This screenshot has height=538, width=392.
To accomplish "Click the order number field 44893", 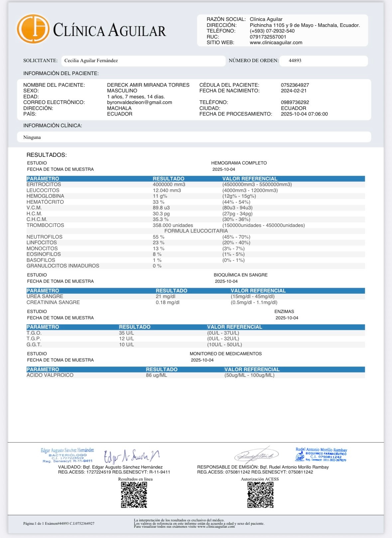I will pyautogui.click(x=324, y=61).
